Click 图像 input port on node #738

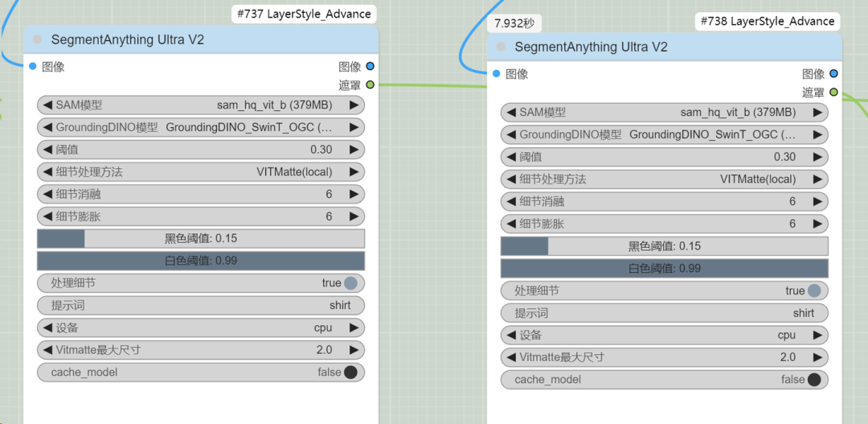click(496, 74)
